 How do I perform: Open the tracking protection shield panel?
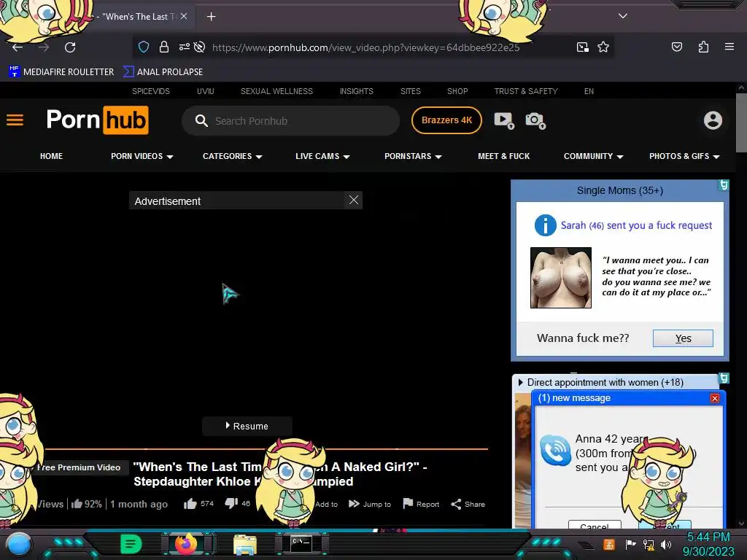click(144, 47)
